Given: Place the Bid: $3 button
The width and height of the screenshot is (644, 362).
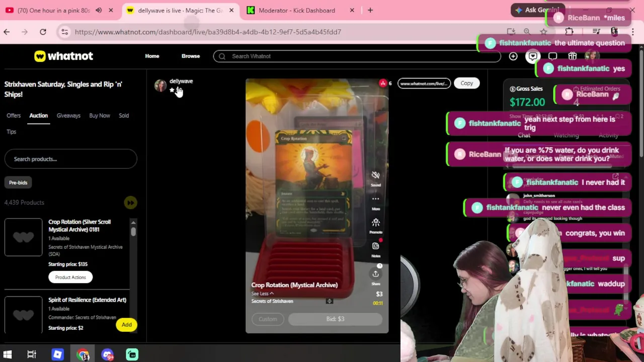Looking at the screenshot, I should [x=335, y=319].
